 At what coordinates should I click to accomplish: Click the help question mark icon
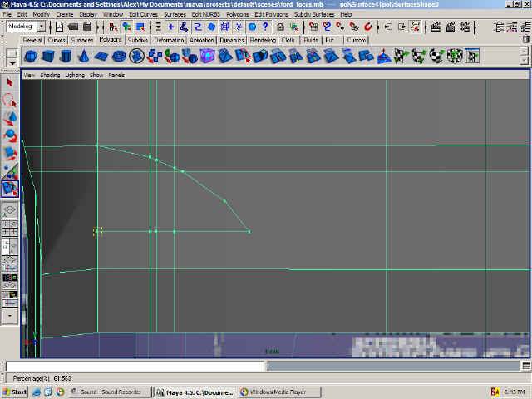(265, 27)
